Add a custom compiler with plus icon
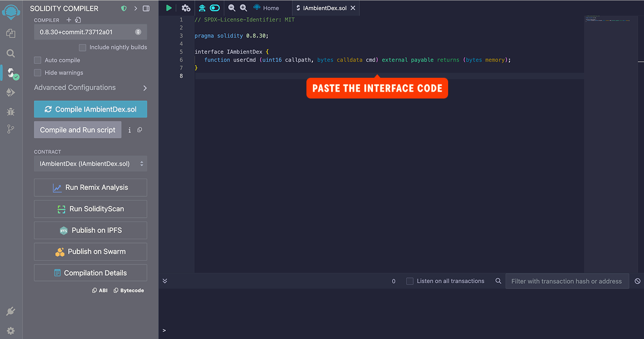644x339 pixels. [x=69, y=20]
